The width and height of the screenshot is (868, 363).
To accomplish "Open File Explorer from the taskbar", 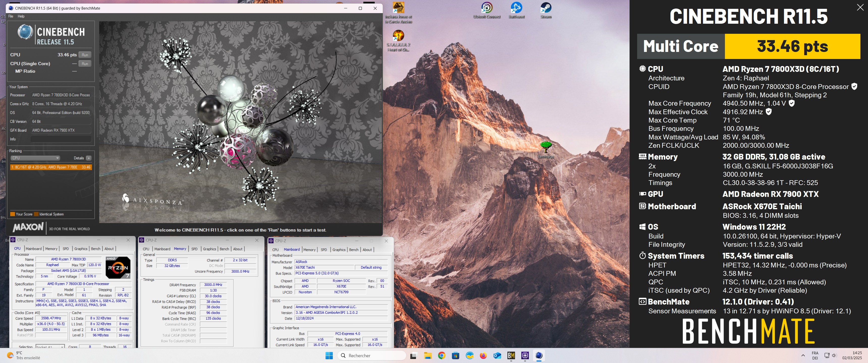I will tap(428, 355).
